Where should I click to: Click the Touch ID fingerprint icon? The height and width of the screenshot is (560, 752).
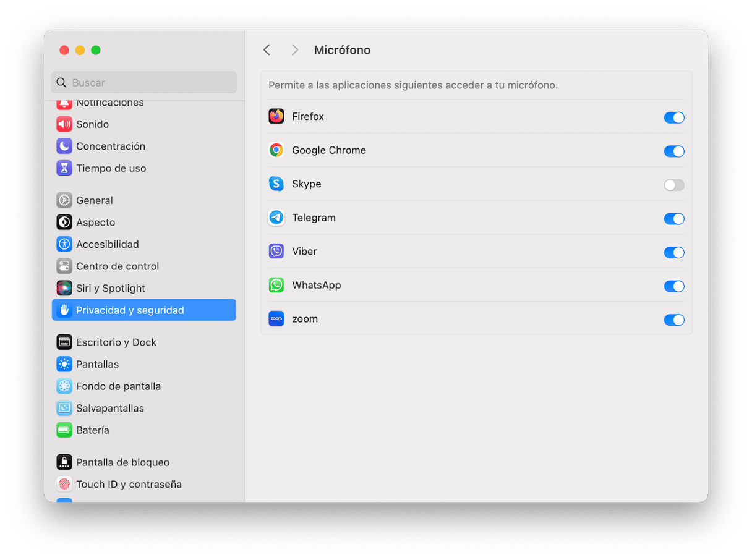(64, 484)
